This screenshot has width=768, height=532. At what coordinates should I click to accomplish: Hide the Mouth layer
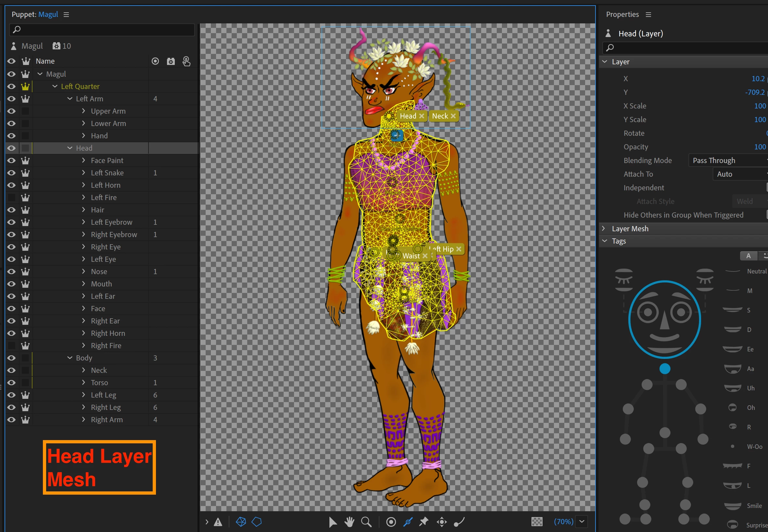pos(11,284)
